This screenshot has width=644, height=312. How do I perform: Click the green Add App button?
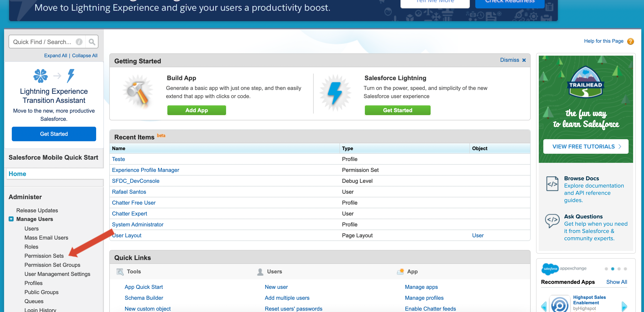(x=197, y=110)
